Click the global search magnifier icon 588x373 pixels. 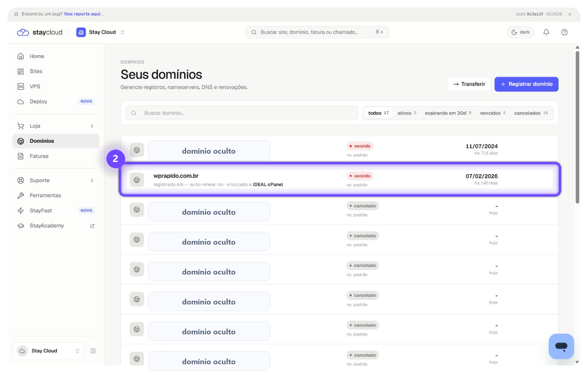tap(254, 32)
